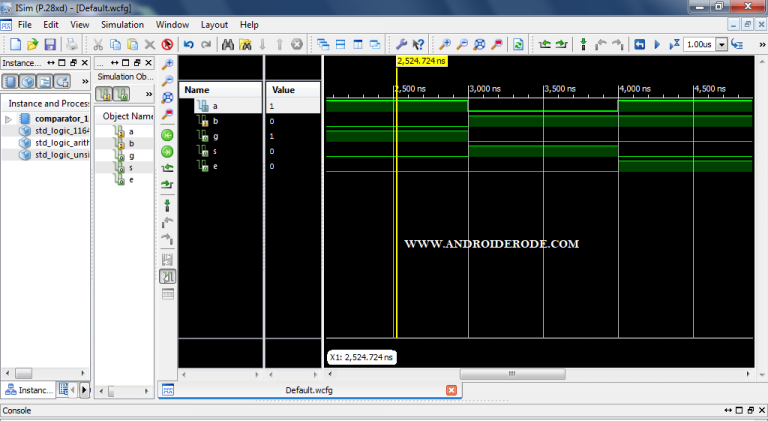Click the New file icon in toolbar
This screenshot has width=768, height=421.
[15, 45]
